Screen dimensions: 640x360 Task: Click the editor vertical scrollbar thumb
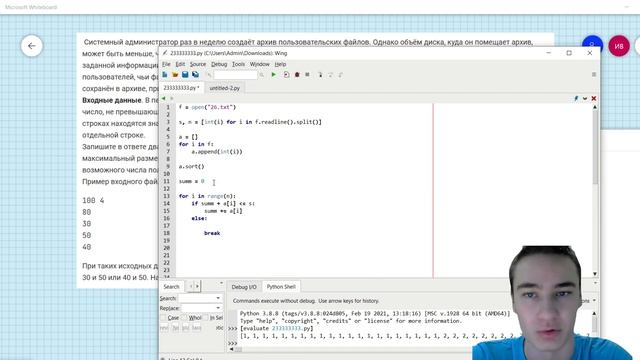(x=595, y=147)
